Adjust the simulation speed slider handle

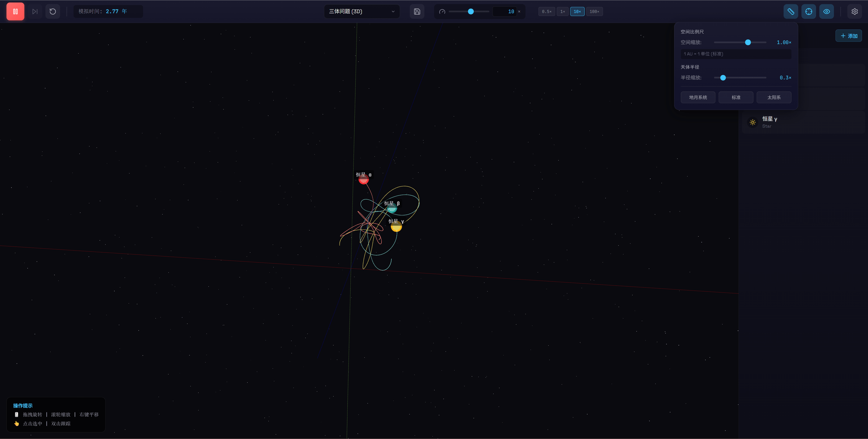(x=471, y=12)
